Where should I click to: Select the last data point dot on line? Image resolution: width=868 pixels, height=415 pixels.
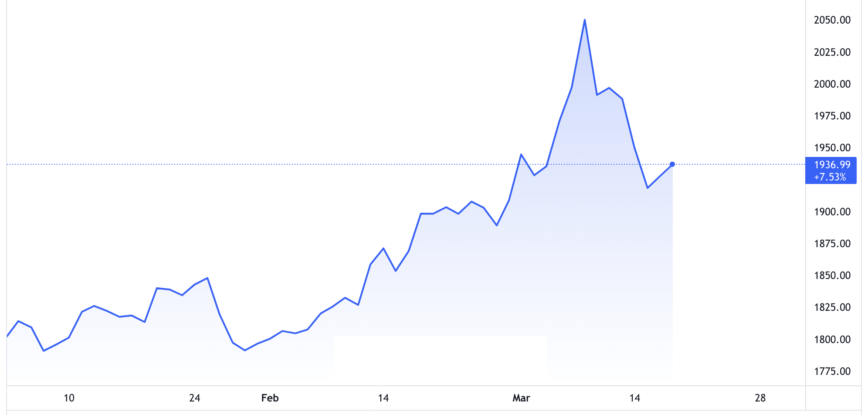[672, 164]
